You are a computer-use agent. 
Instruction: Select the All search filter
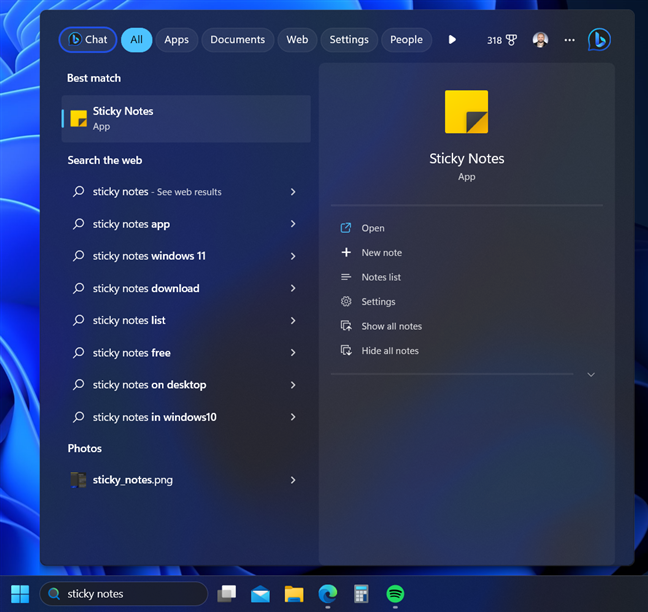click(x=136, y=40)
